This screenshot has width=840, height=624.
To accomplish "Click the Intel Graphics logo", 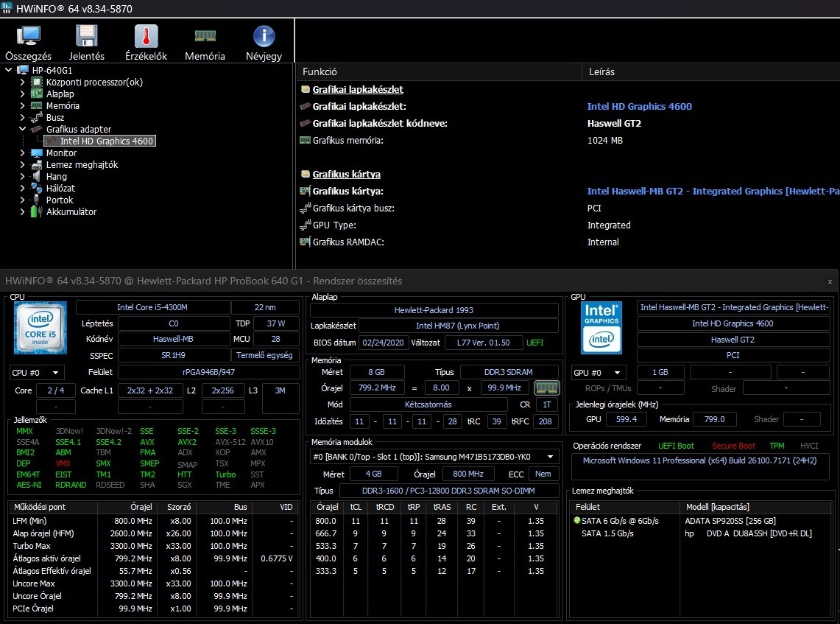I will [x=601, y=327].
